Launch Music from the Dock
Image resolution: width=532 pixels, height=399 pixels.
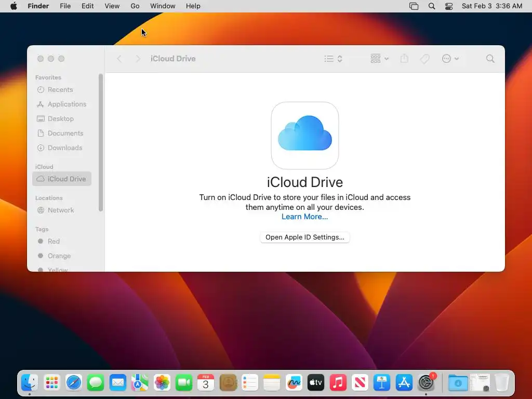click(x=338, y=383)
